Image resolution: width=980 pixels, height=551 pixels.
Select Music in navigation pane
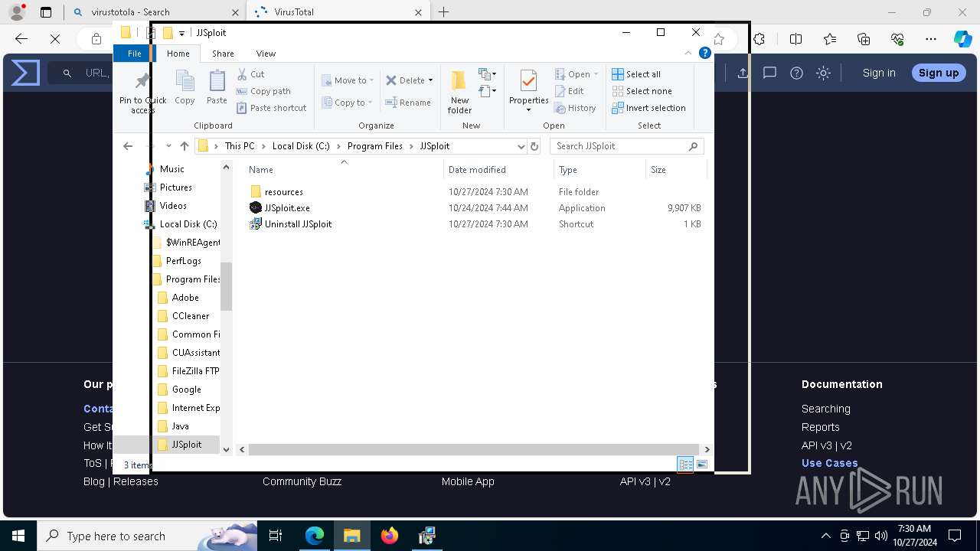pos(171,169)
